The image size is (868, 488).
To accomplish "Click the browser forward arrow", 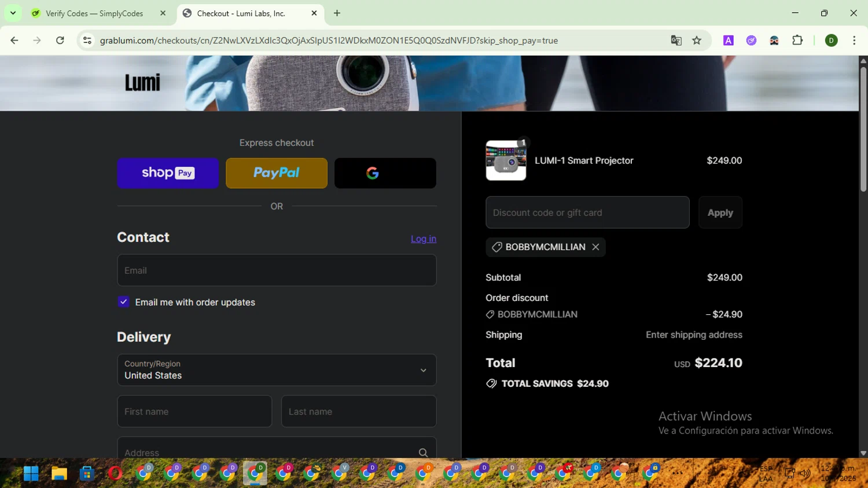I will coord(37,41).
